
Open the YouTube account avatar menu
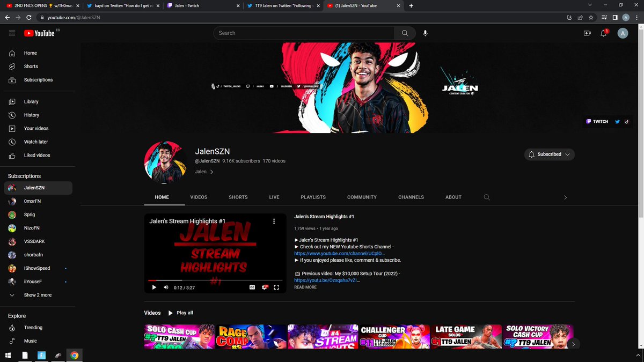pyautogui.click(x=623, y=33)
